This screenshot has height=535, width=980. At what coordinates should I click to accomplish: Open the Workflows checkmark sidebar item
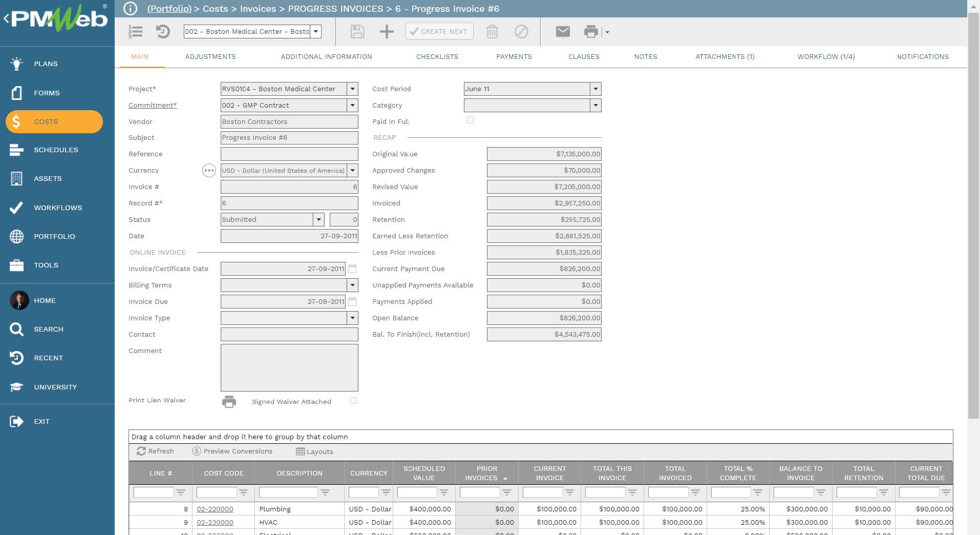[16, 208]
